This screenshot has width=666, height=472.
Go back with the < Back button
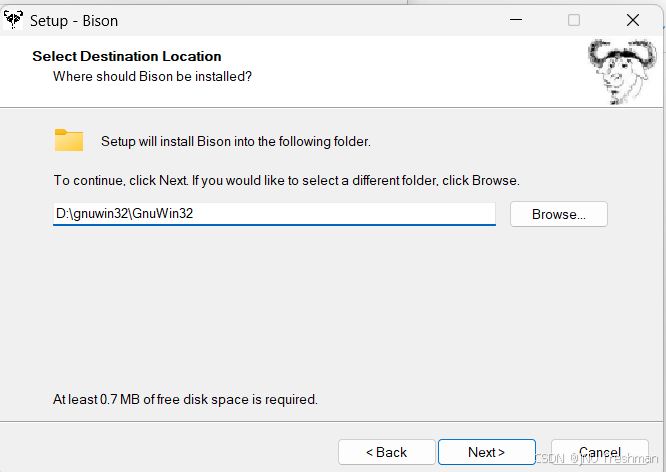[387, 452]
